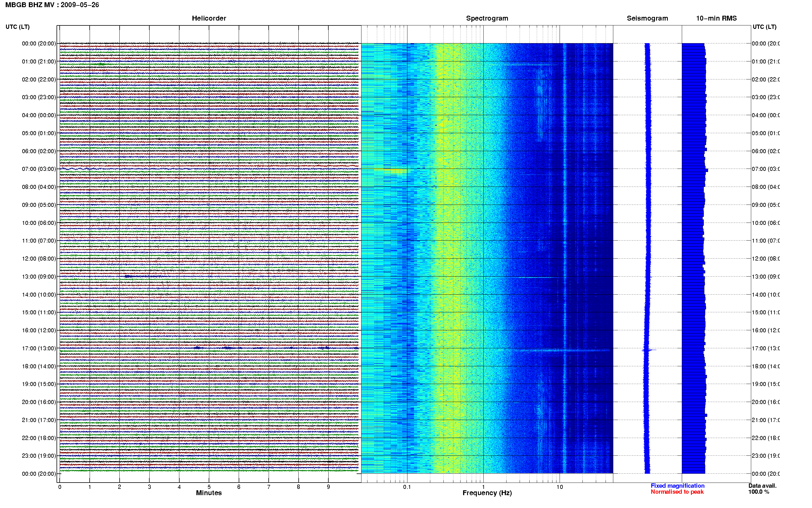Viewport: 812px width, 508px height.
Task: Click the helicorder minute tick label 5
Action: [x=209, y=487]
